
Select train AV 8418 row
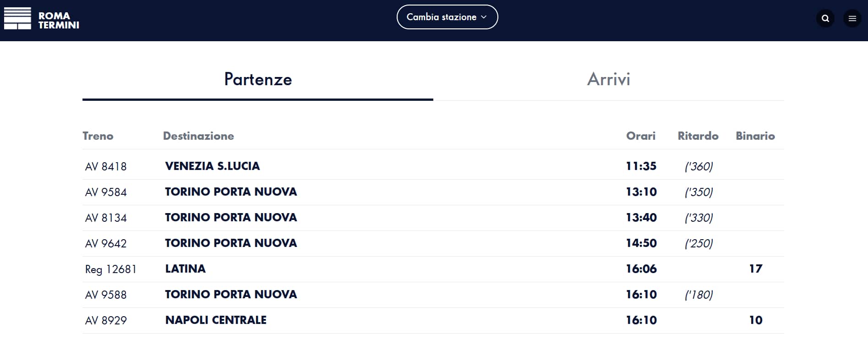pyautogui.click(x=106, y=166)
